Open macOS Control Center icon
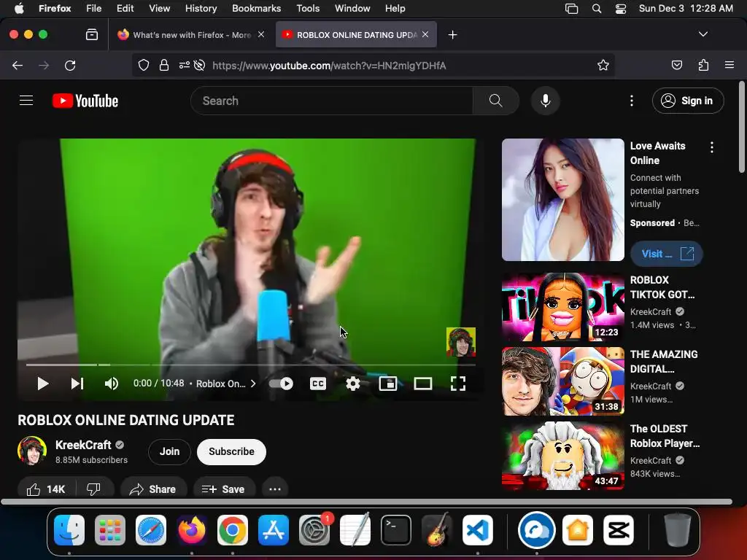This screenshot has width=747, height=560. pos(621,9)
